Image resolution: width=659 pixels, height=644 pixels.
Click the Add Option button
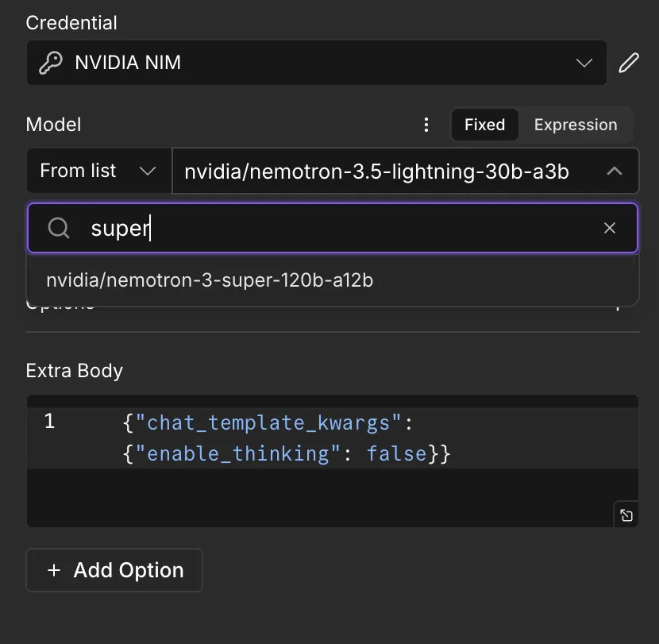114,570
